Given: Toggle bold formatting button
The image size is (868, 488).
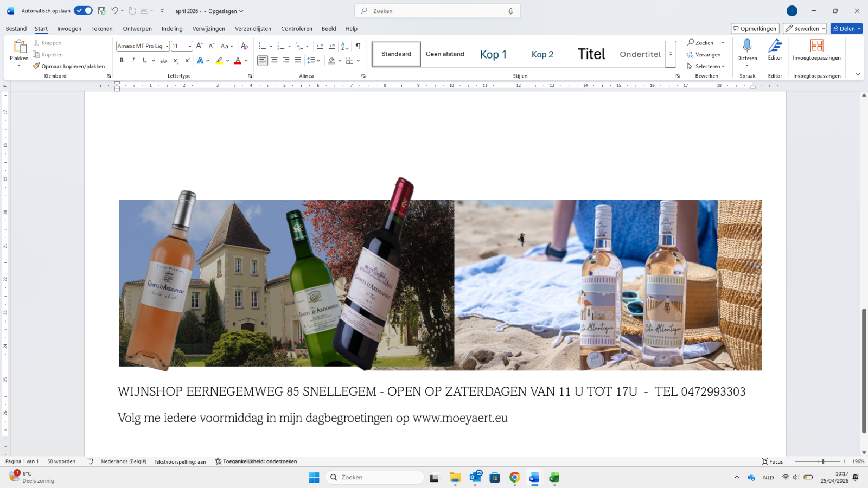Looking at the screenshot, I should pos(122,61).
